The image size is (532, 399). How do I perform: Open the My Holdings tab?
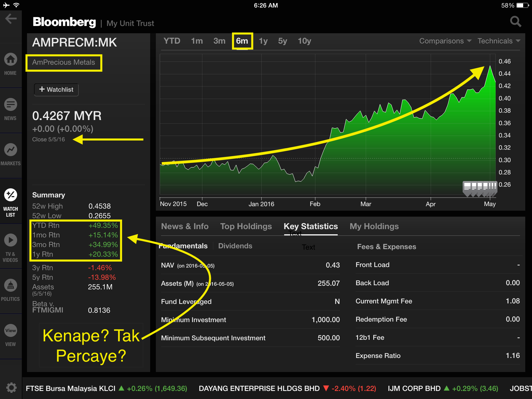point(374,226)
